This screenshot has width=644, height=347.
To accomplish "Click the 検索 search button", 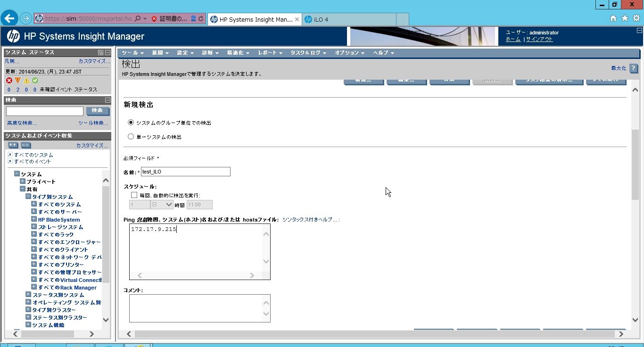I will click(x=98, y=111).
